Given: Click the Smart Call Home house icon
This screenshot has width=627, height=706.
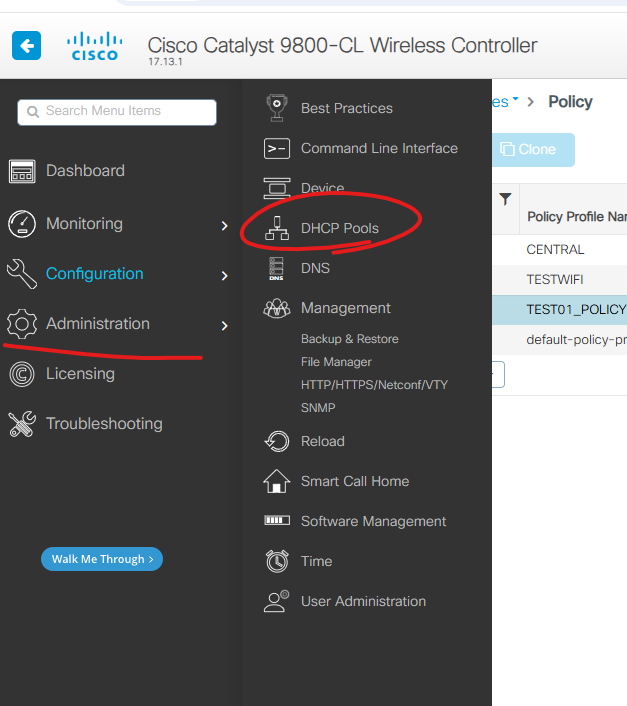Looking at the screenshot, I should pyautogui.click(x=277, y=481).
